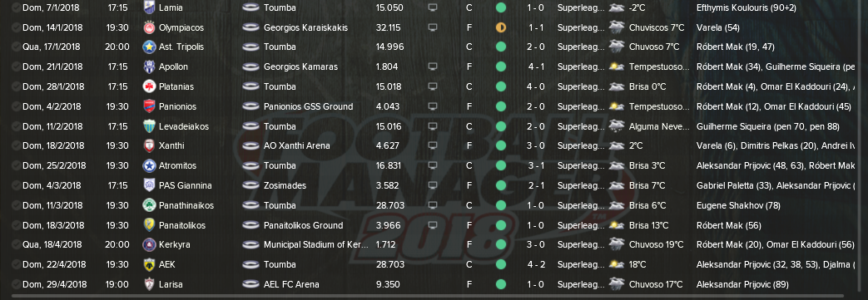The height and width of the screenshot is (300, 868).
Task: Toggle the checkmark for the 7/1/2018 Lamia fixture
Action: pos(16,7)
